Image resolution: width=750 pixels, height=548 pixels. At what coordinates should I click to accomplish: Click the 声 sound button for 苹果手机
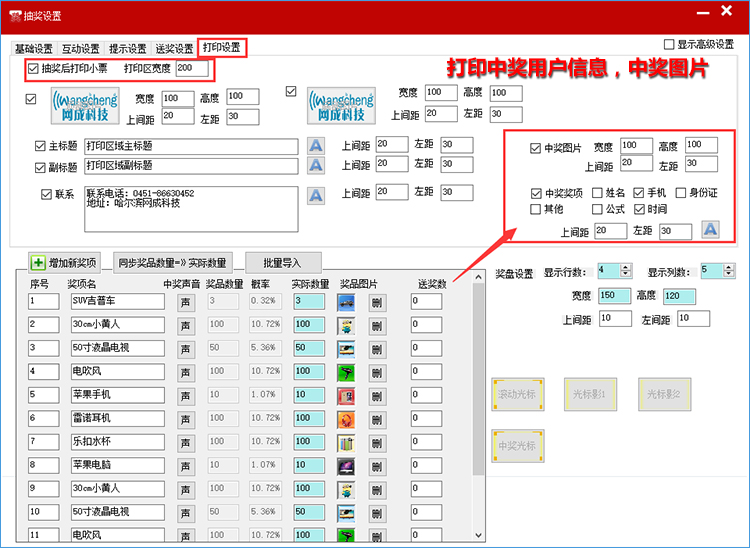(186, 394)
